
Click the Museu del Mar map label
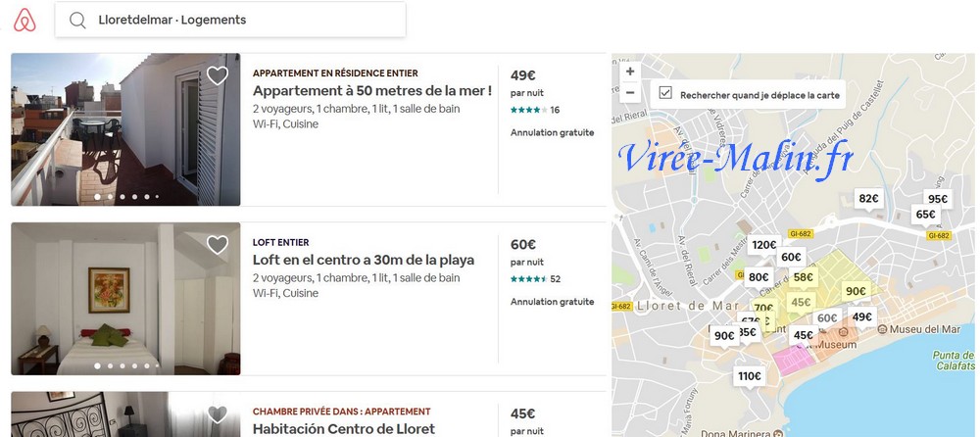pos(924,329)
